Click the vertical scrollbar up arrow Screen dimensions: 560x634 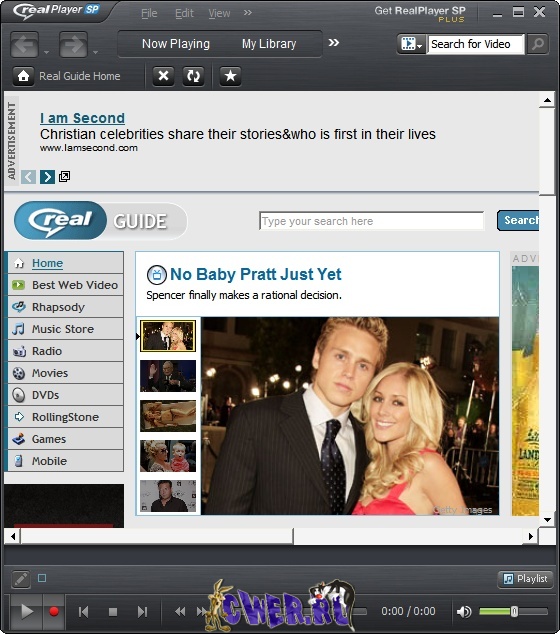[547, 100]
